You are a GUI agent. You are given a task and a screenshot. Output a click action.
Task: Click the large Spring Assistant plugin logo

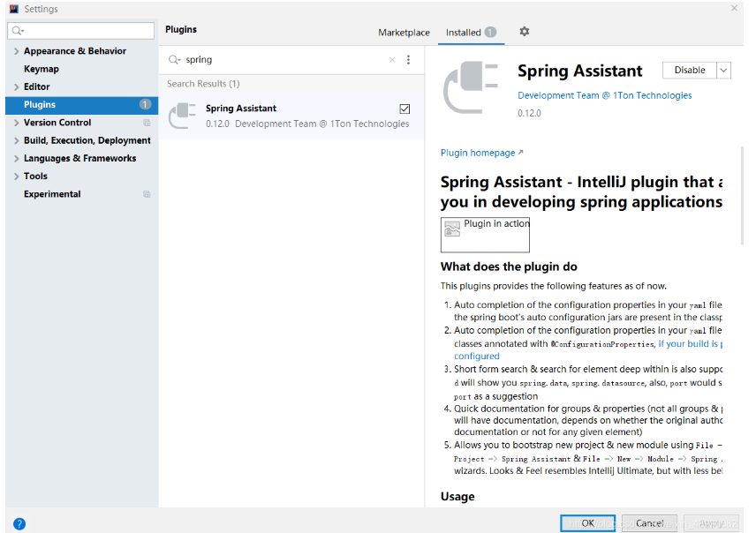tap(471, 87)
